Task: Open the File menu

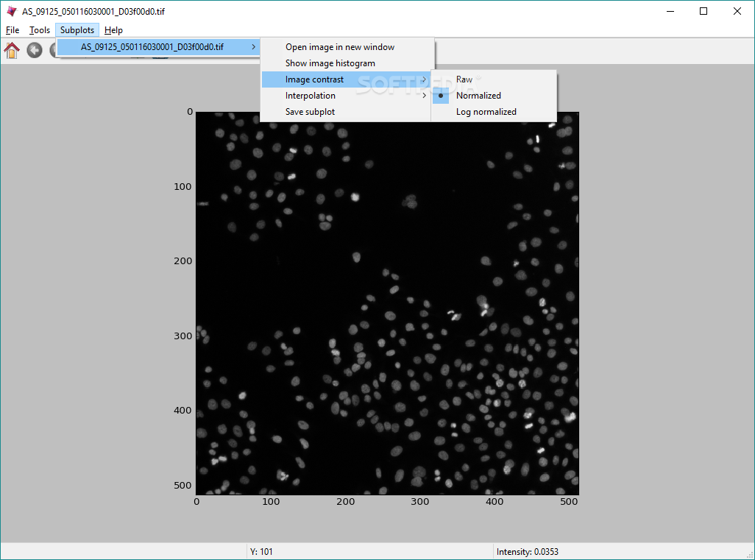Action: 13,30
